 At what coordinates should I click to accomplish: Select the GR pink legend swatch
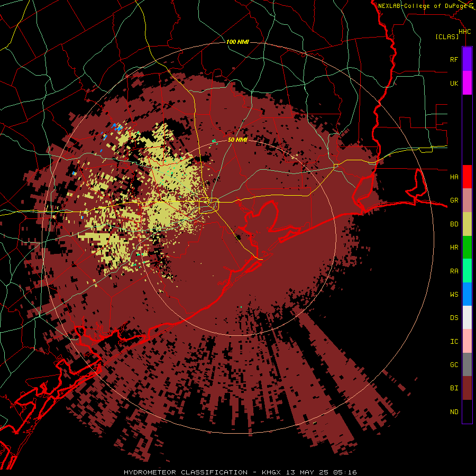467,200
